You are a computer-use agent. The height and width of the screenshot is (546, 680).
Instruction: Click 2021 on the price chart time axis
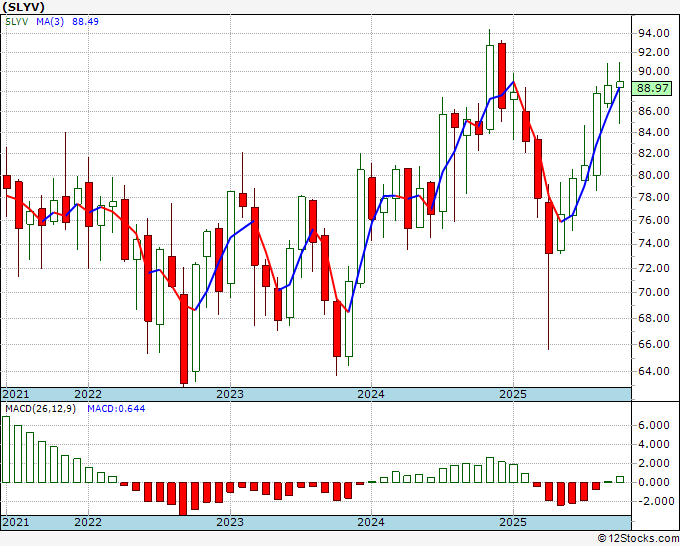click(x=16, y=394)
